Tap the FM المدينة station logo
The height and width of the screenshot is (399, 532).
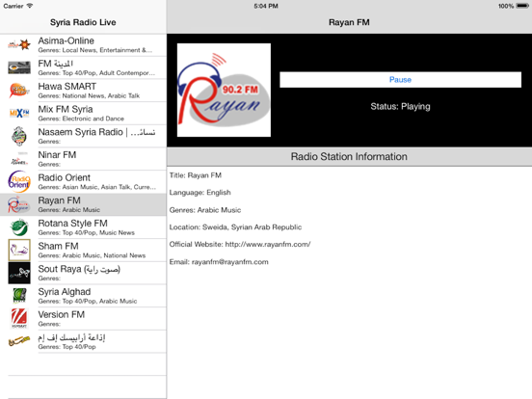tap(19, 67)
